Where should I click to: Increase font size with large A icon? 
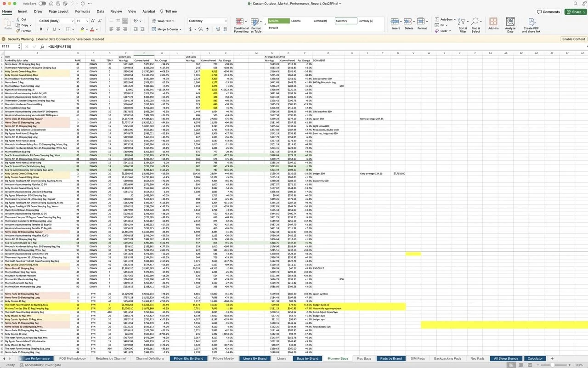(94, 21)
